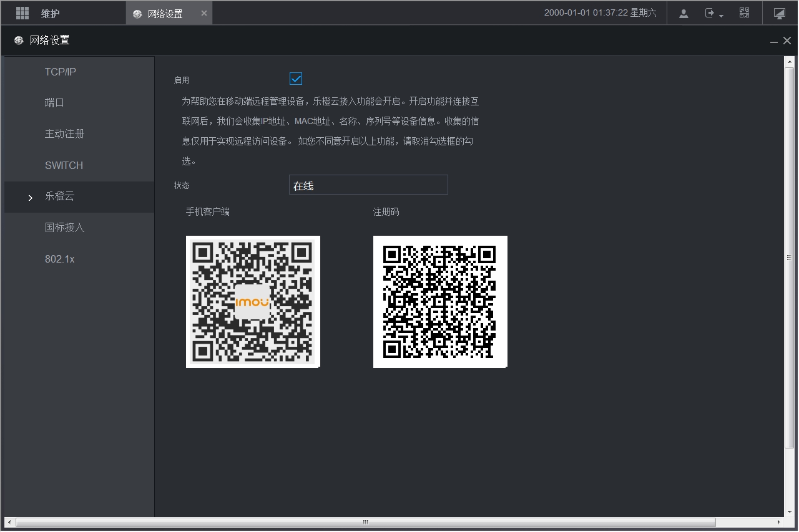Open the 802.1x settings
Viewport: 799px width, 532px height.
[59, 259]
